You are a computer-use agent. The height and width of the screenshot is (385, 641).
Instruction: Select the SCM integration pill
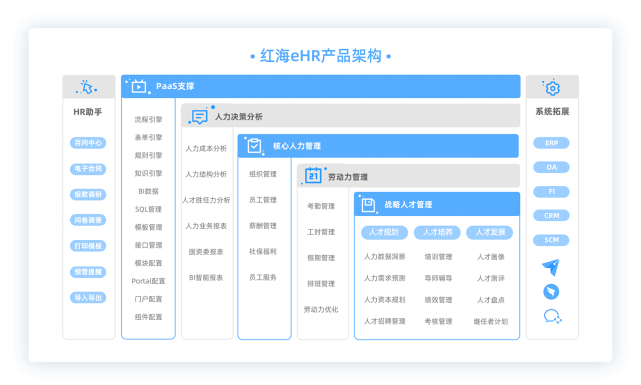(551, 240)
